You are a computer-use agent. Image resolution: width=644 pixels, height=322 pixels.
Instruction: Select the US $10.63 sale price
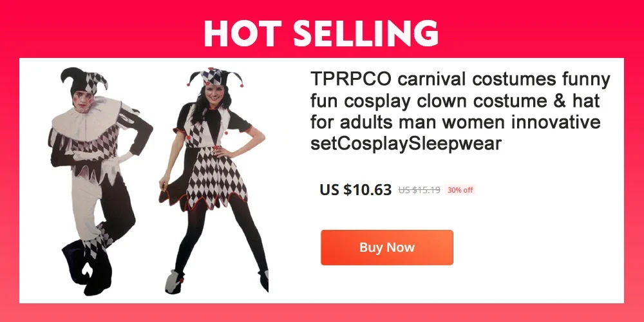click(355, 190)
